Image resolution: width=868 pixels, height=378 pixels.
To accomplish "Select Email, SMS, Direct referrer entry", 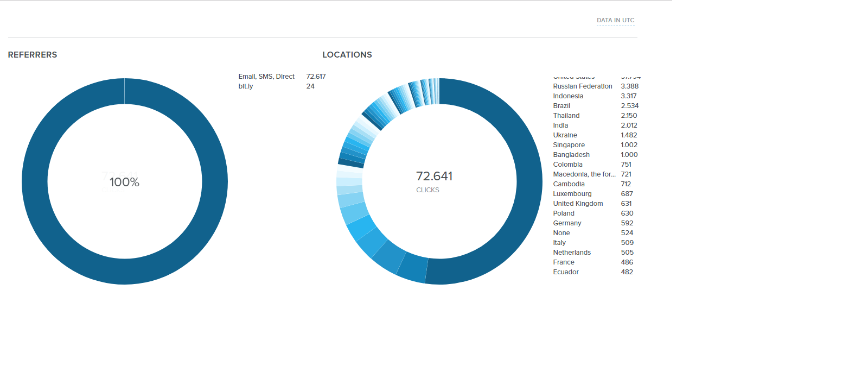I will point(266,77).
